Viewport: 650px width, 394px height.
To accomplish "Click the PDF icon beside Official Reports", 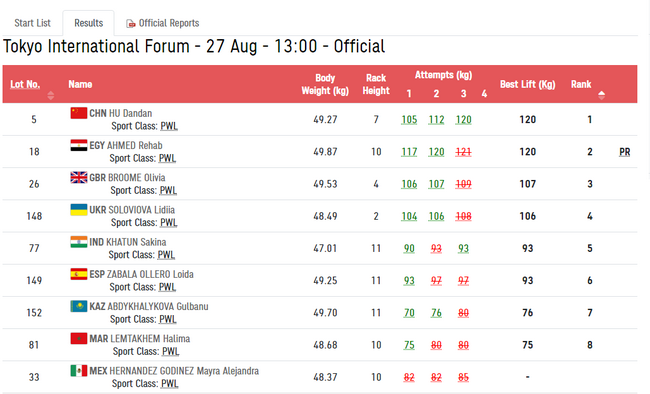I will click(x=131, y=24).
